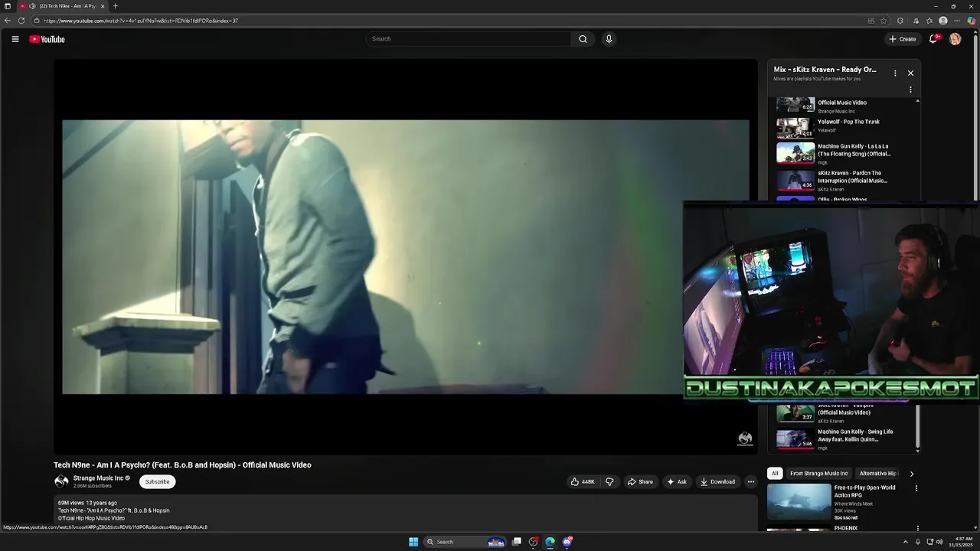Switch to Microsoft Edge on the taskbar

[550, 542]
